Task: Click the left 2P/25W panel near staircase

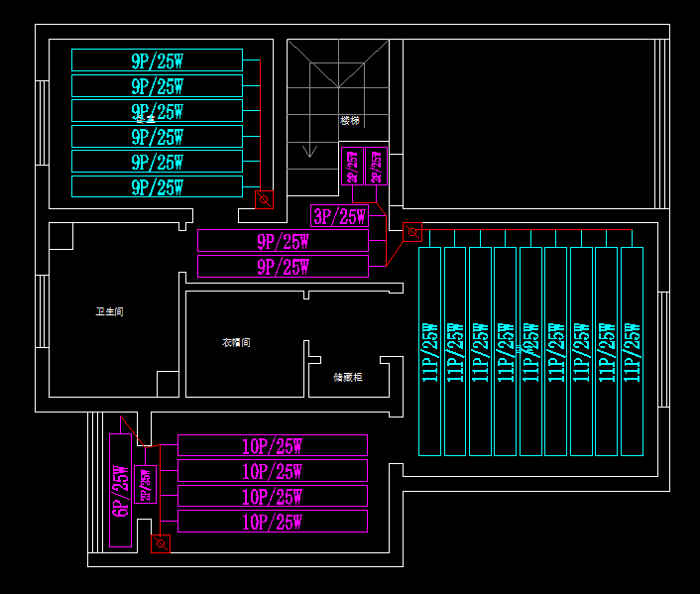Action: (x=351, y=167)
